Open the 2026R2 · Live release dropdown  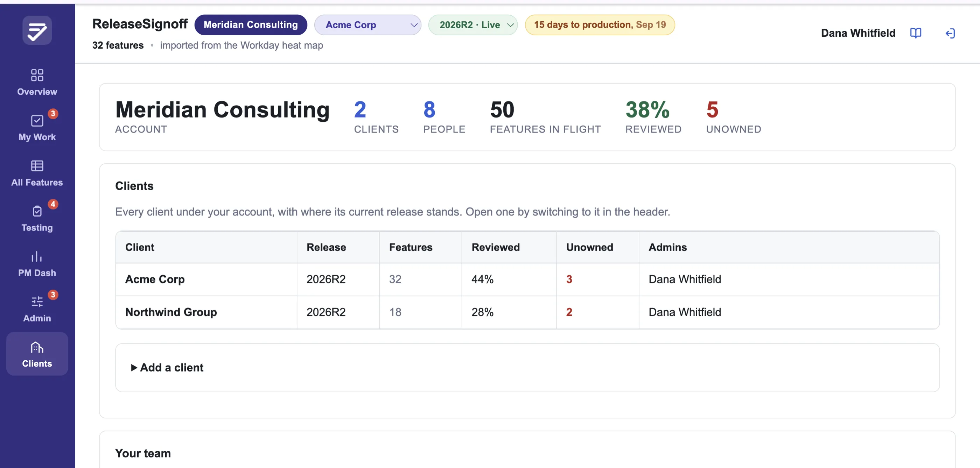click(473, 25)
